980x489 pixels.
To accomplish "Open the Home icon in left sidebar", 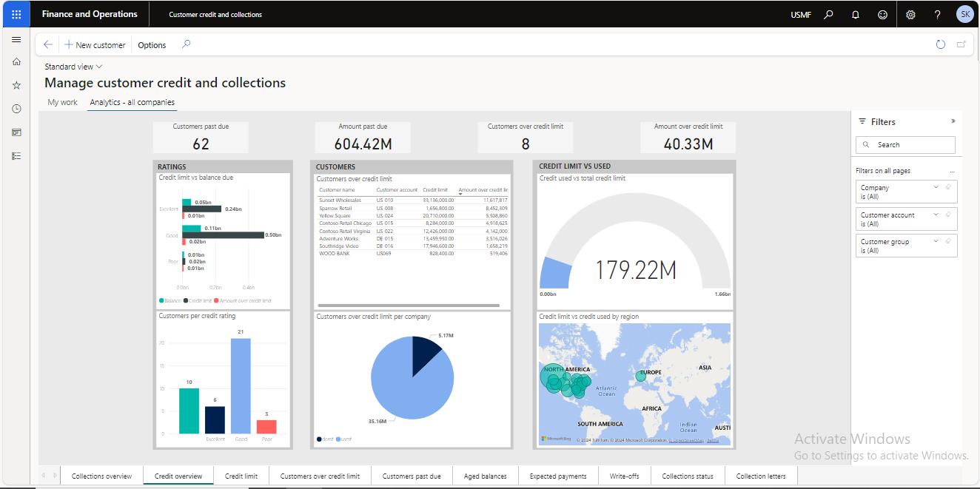I will point(16,62).
